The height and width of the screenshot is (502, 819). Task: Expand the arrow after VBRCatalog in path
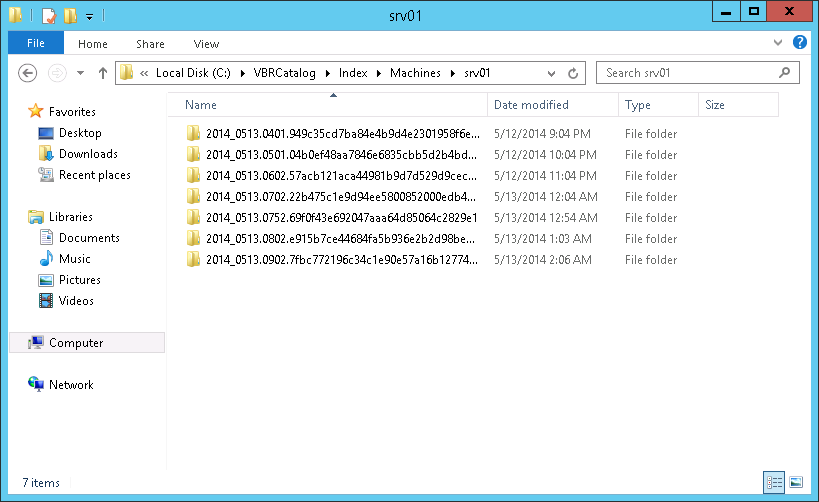tap(327, 73)
